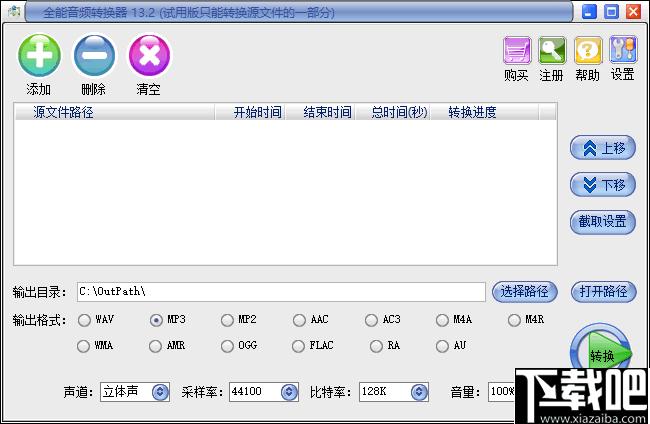The width and height of the screenshot is (650, 424).
Task: Click the 源文件路径 column header
Action: (x=115, y=112)
